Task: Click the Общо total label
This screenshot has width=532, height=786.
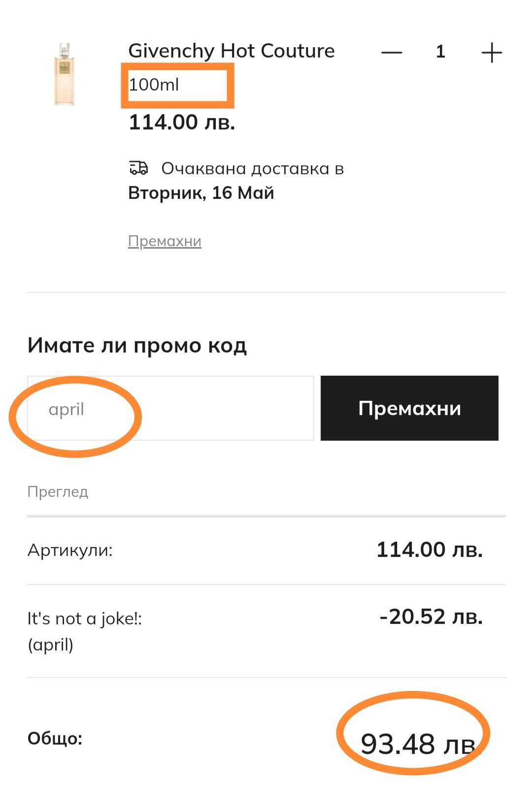Action: pos(55,738)
